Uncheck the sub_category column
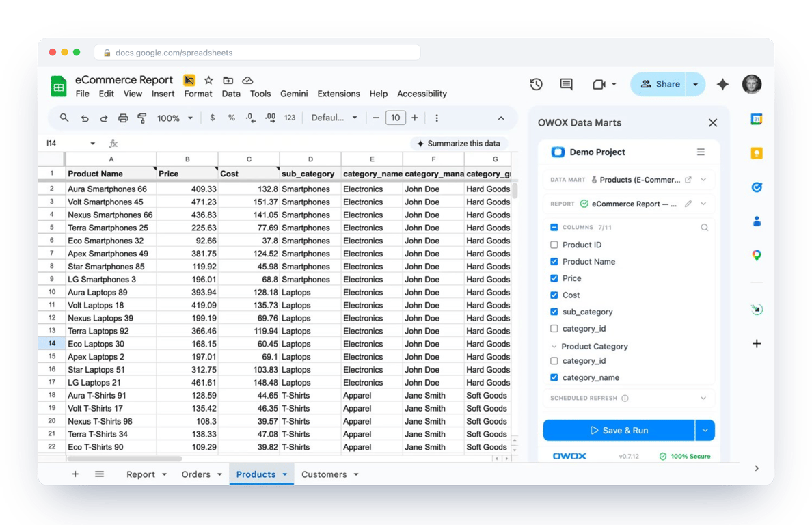 [x=554, y=312]
